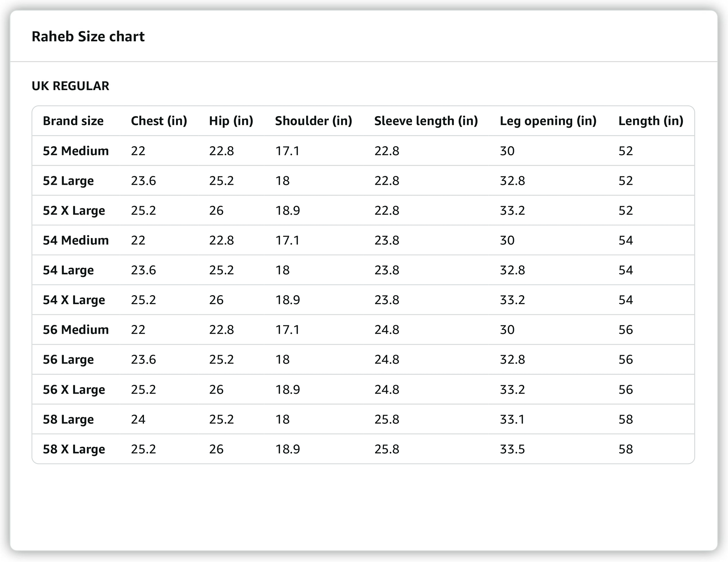Click the '52 Medium' row label
This screenshot has width=728, height=562.
76,151
